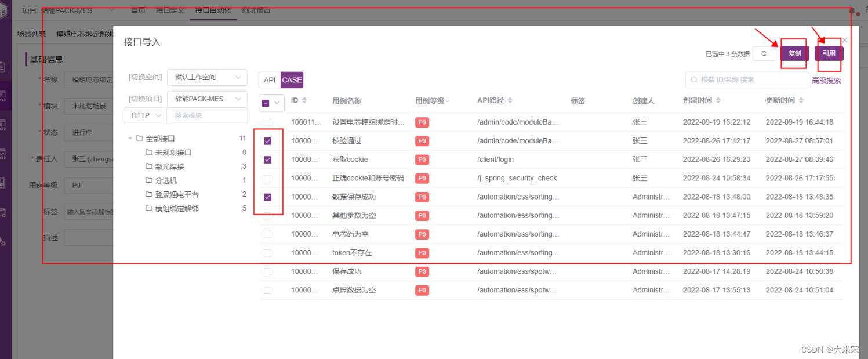Sort by API路径 column arrows
This screenshot has height=359, width=868.
pyautogui.click(x=510, y=100)
